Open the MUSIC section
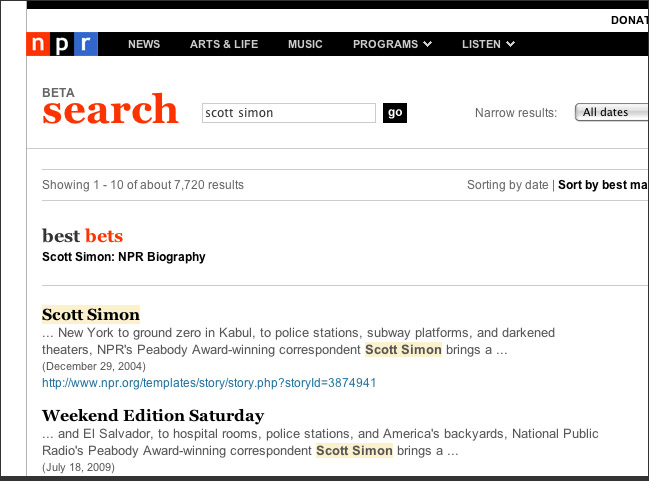Screen dimensions: 649x481 coord(305,44)
